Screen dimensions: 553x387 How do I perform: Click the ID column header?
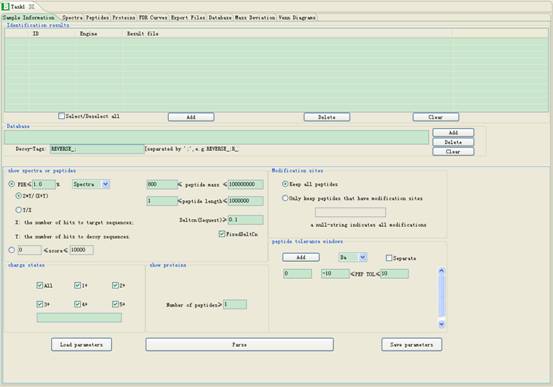(x=36, y=34)
